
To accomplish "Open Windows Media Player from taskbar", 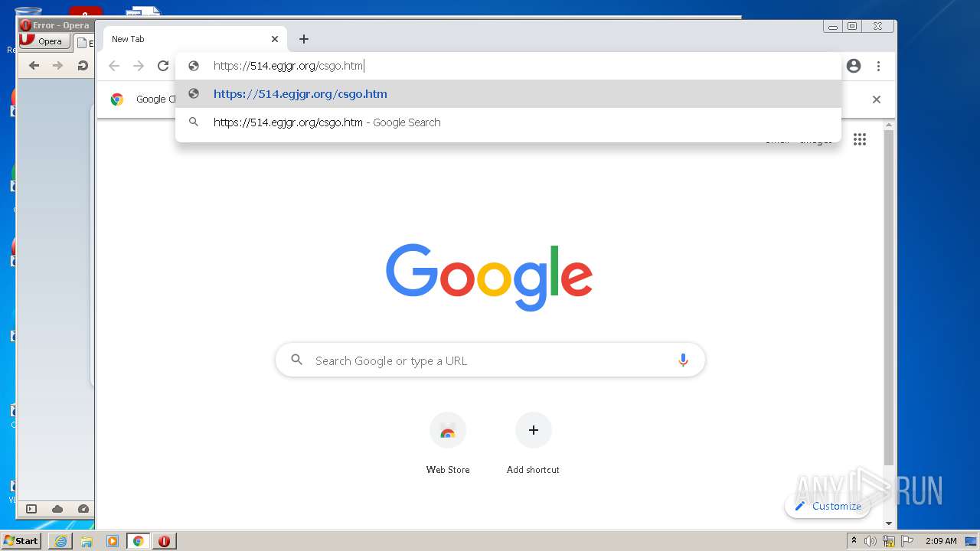I will 113,541.
